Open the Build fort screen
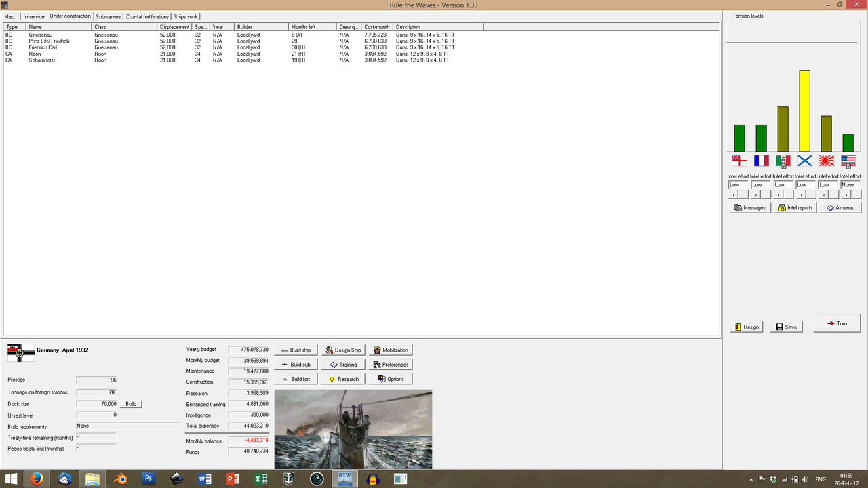The height and width of the screenshot is (488, 868). tap(296, 378)
